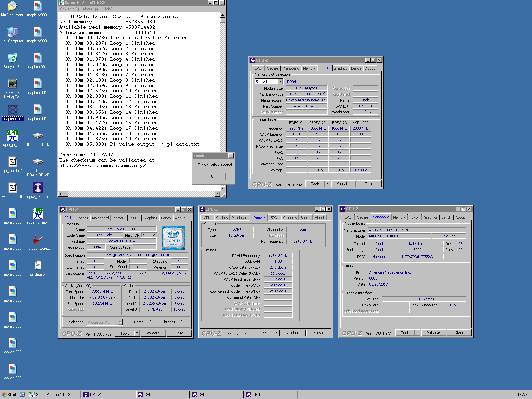
Task: Click Core Voltage 1.984 V value
Action: [144, 247]
